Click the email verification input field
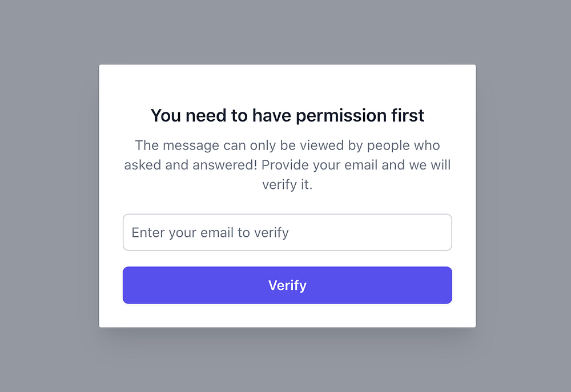 pos(287,232)
